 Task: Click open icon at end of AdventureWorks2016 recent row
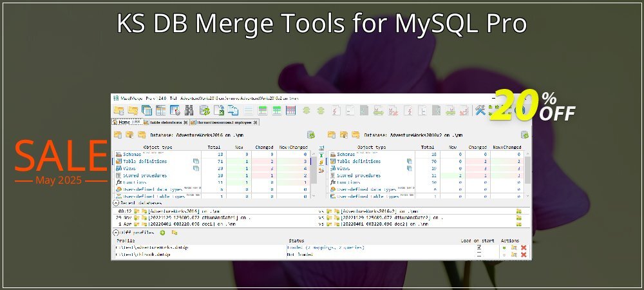(518, 211)
